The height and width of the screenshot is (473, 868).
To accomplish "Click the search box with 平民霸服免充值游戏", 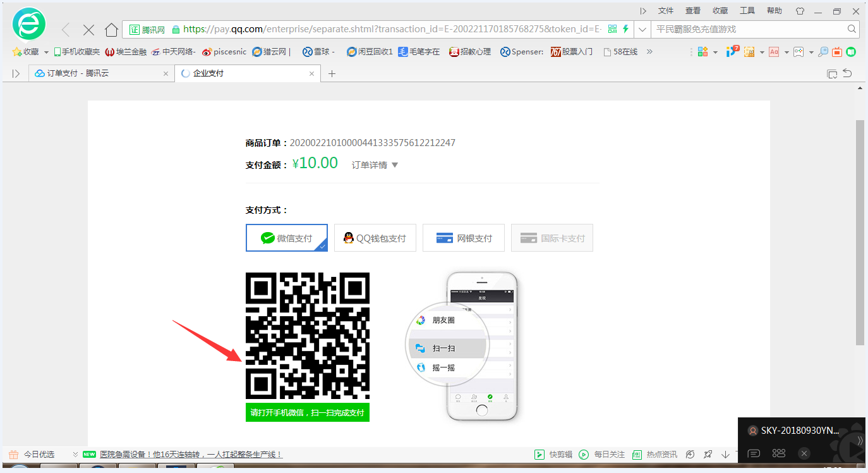I will [749, 29].
